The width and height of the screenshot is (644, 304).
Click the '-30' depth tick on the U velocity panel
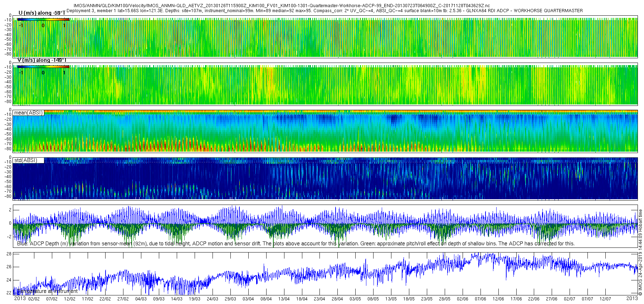pyautogui.click(x=8, y=30)
